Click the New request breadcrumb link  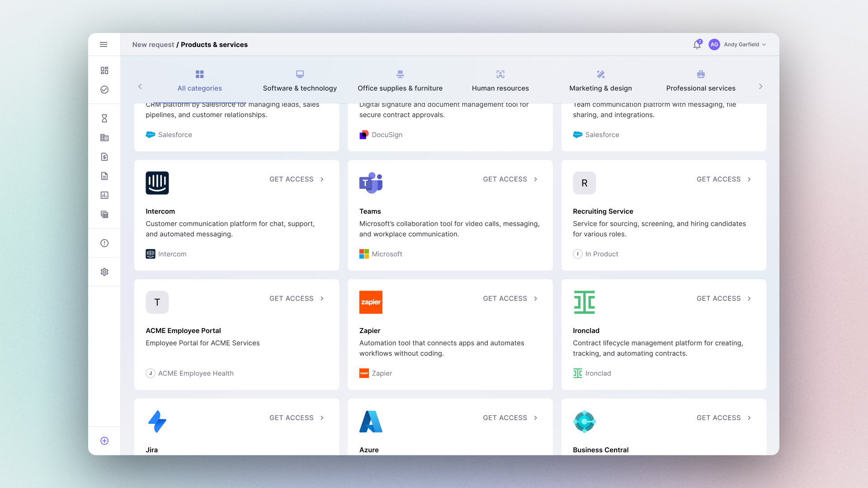(x=153, y=45)
